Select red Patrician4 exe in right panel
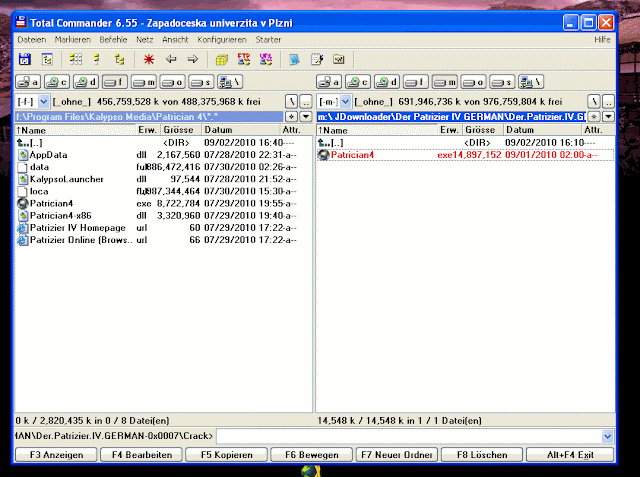The image size is (640, 477). [x=465, y=155]
